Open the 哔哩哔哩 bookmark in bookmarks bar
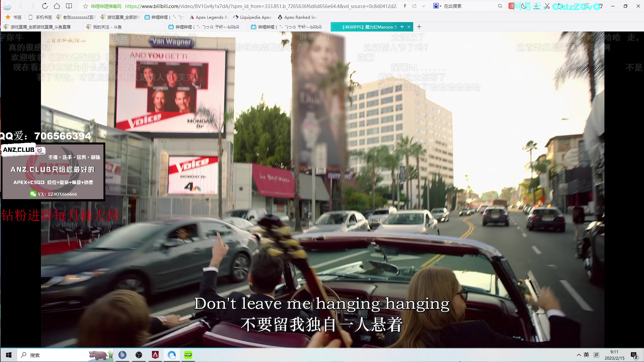 point(164,17)
